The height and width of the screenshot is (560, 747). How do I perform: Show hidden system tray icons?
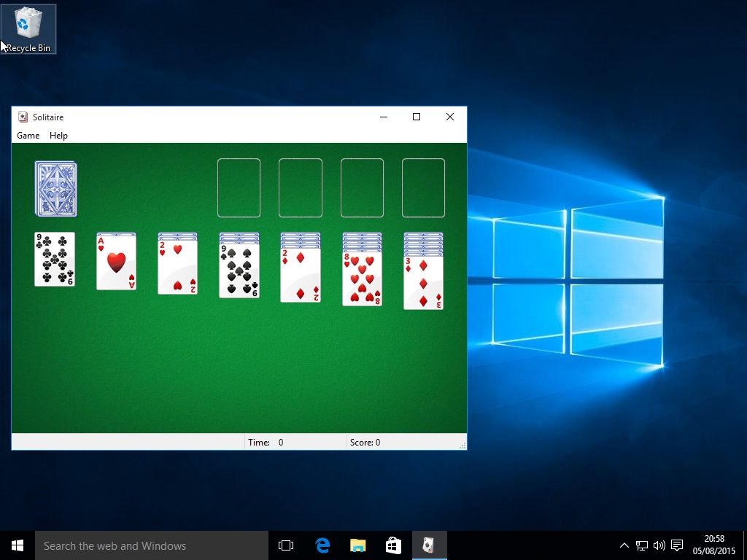pyautogui.click(x=624, y=545)
